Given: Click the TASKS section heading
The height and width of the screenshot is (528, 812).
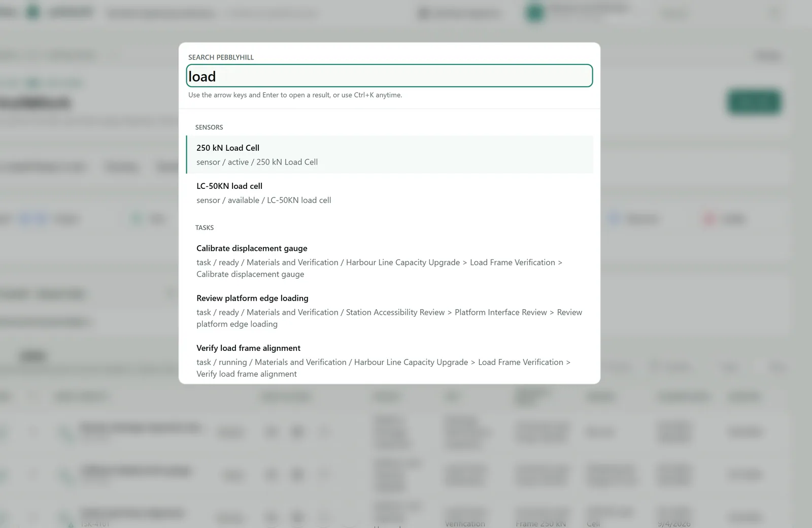Looking at the screenshot, I should coord(205,228).
